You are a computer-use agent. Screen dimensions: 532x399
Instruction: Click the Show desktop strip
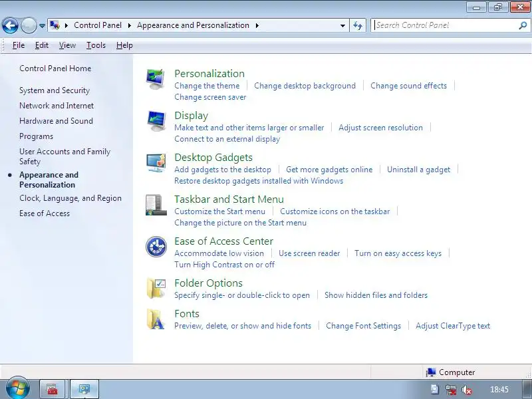tap(527, 389)
